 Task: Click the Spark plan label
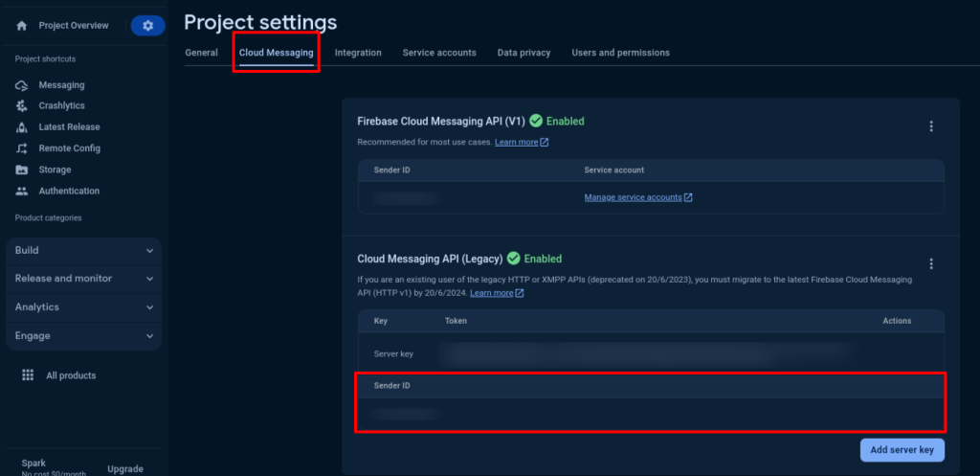point(33,464)
